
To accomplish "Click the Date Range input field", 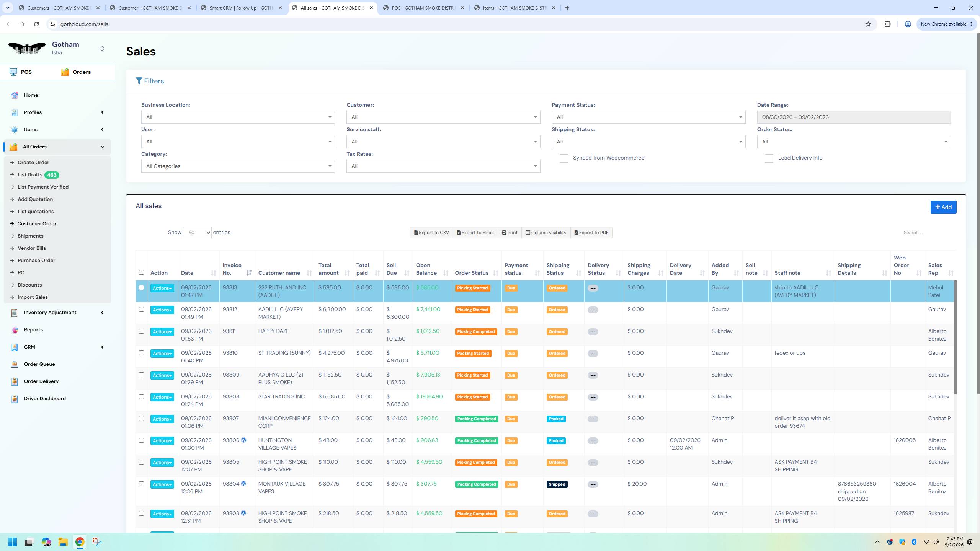I will click(x=854, y=117).
